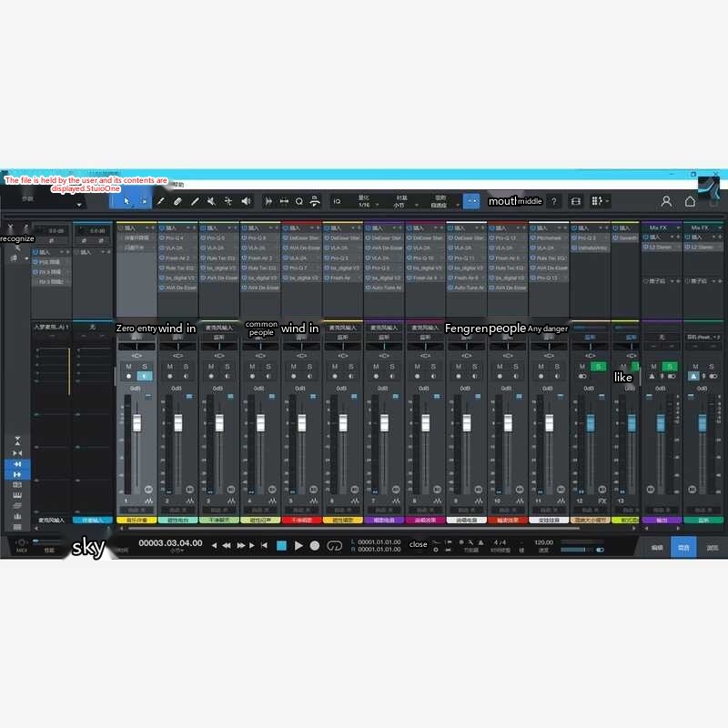Image resolution: width=728 pixels, height=728 pixels.
Task: Select the Mute tool
Action: (212, 201)
